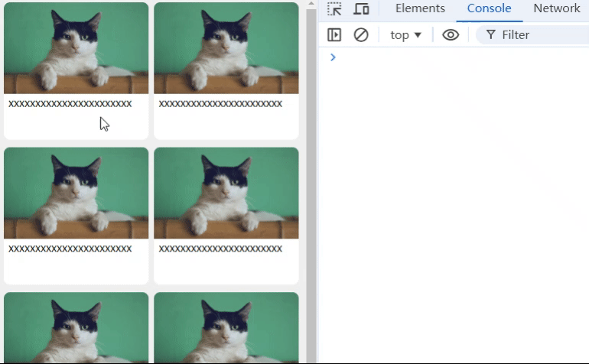Click the second row's left card caption text

70,249
